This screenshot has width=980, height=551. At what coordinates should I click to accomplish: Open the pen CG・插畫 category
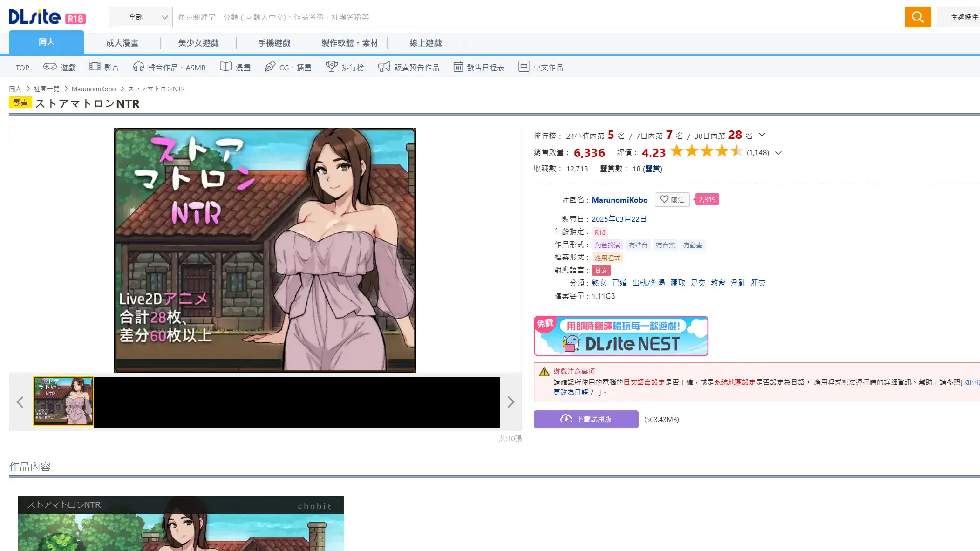point(288,67)
